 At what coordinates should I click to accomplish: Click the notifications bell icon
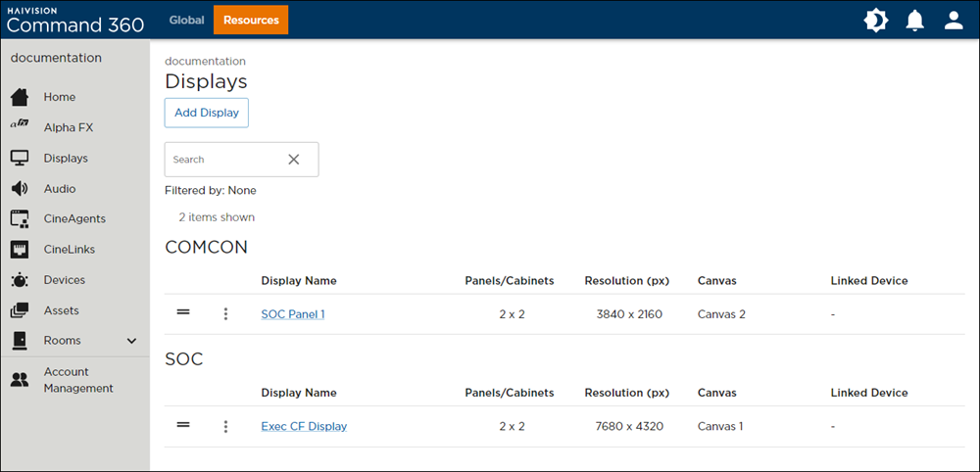(x=914, y=20)
